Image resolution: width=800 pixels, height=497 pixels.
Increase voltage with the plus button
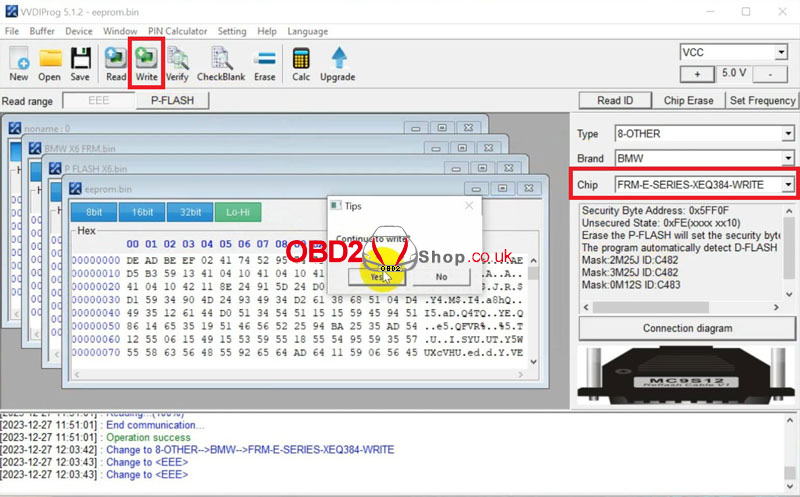[x=697, y=74]
